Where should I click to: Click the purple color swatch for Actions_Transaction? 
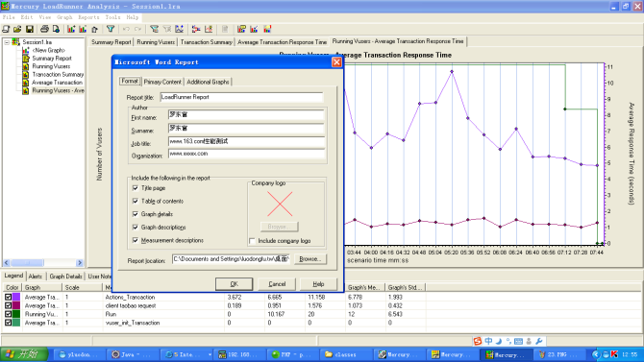[x=16, y=297]
